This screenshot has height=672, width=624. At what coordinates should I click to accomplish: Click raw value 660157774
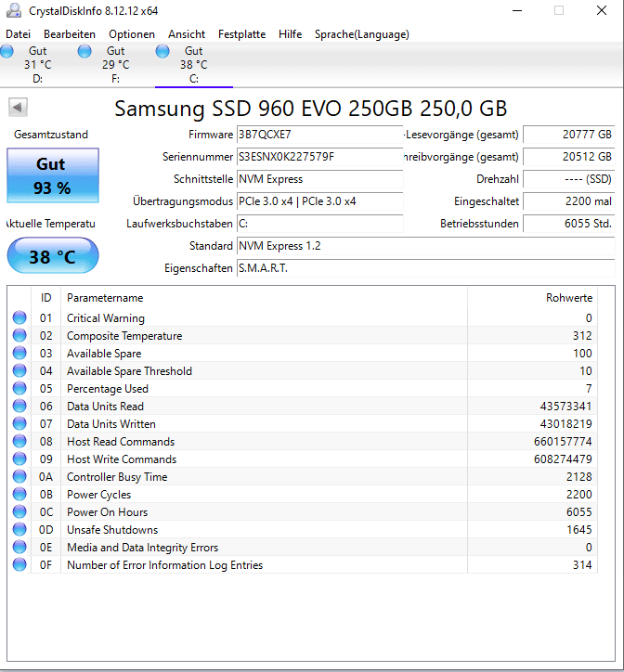point(563,442)
